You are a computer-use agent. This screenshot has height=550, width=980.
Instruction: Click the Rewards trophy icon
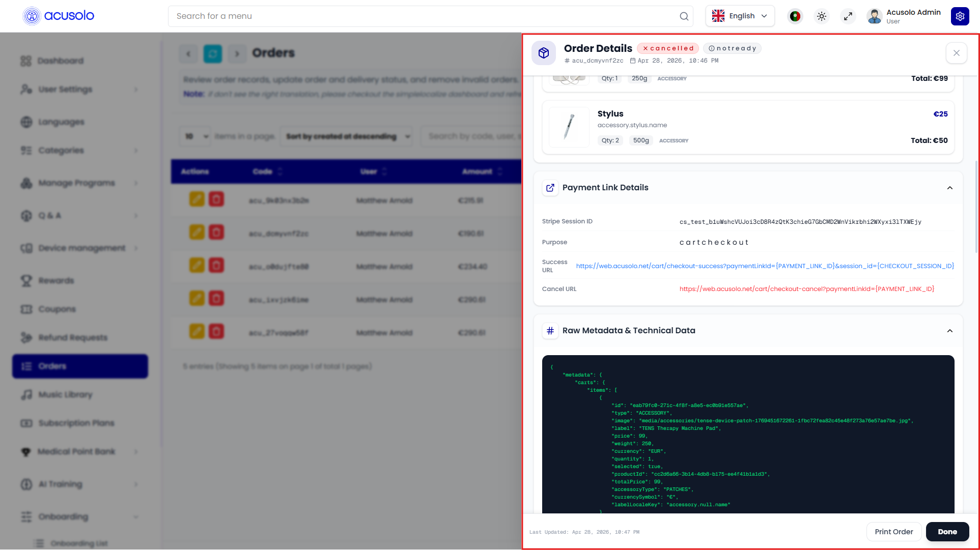pos(26,281)
